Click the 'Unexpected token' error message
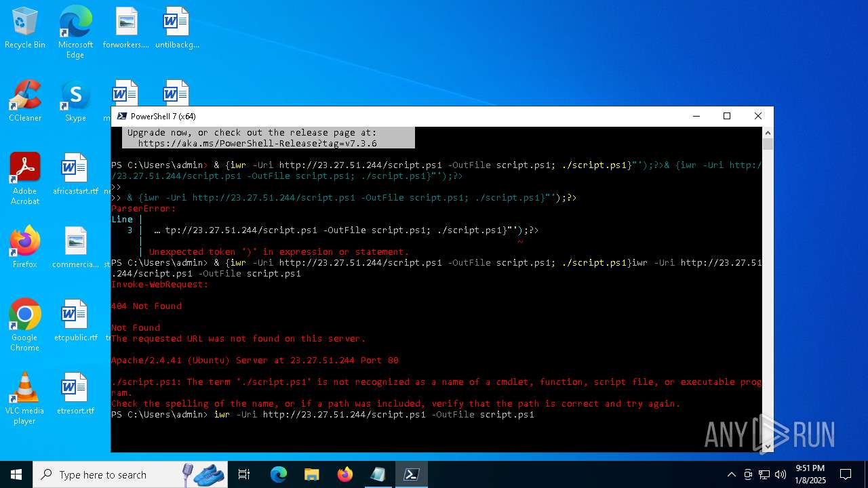Viewport: 868px width, 488px height. pyautogui.click(x=279, y=251)
